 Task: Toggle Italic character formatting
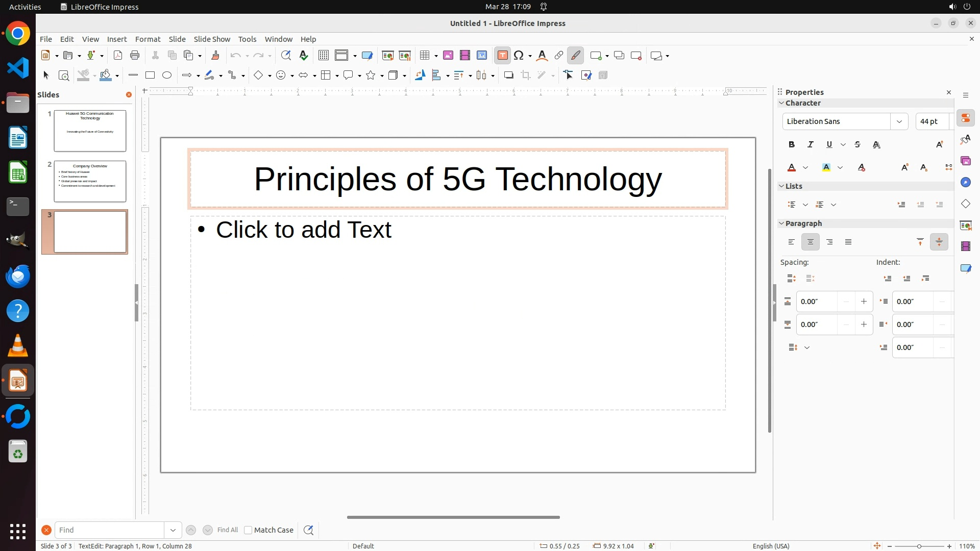pos(811,145)
